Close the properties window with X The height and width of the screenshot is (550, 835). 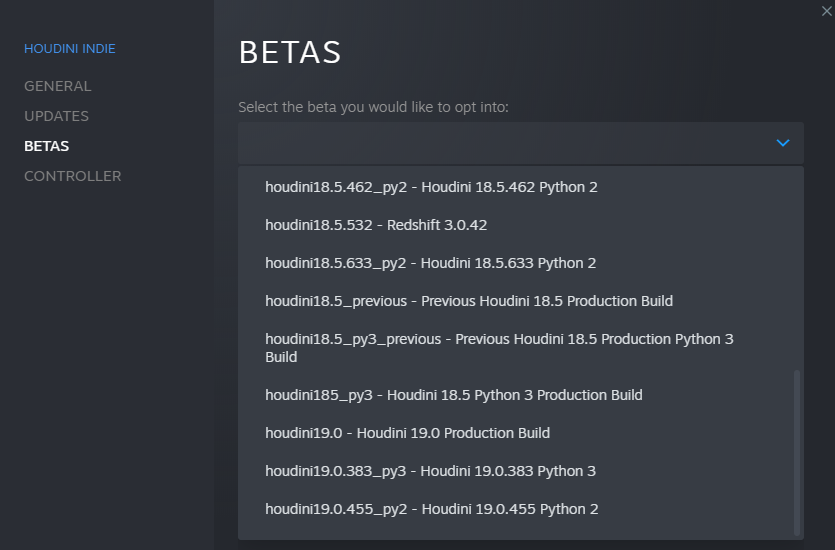point(826,11)
